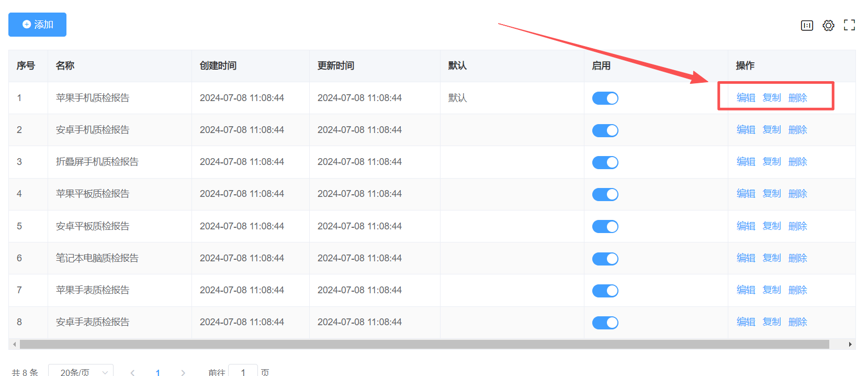Turn off 笔记本电脑质检报告 enable switch
Screen dimensions: 868x376
pyautogui.click(x=605, y=259)
